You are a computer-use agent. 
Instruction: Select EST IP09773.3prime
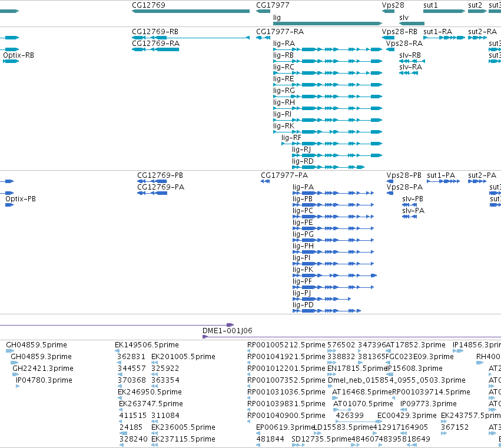pos(403,410)
